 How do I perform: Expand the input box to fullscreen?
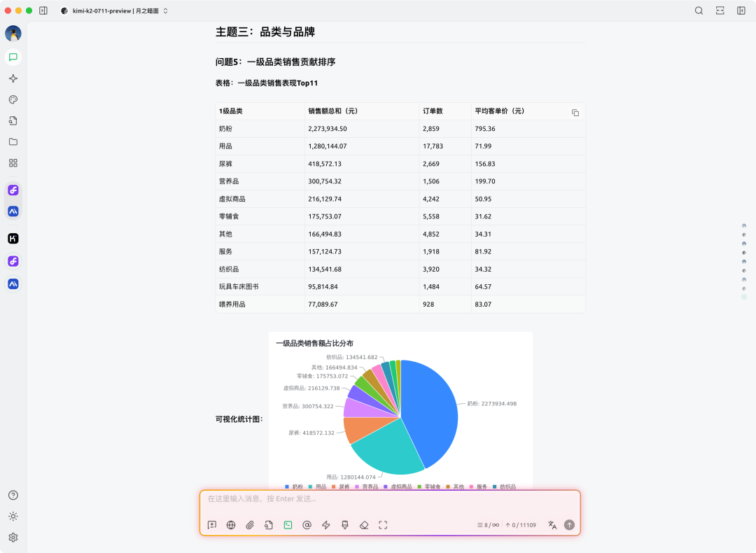pos(383,524)
